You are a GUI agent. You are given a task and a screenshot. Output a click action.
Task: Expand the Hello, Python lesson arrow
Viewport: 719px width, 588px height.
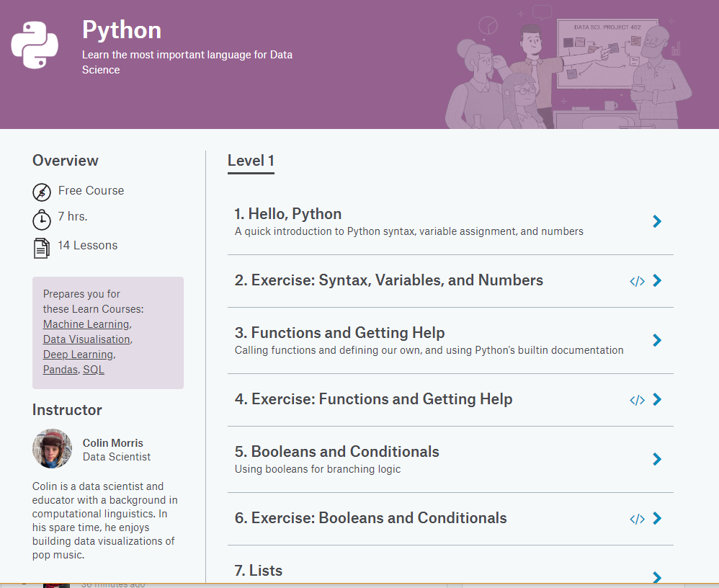[656, 221]
